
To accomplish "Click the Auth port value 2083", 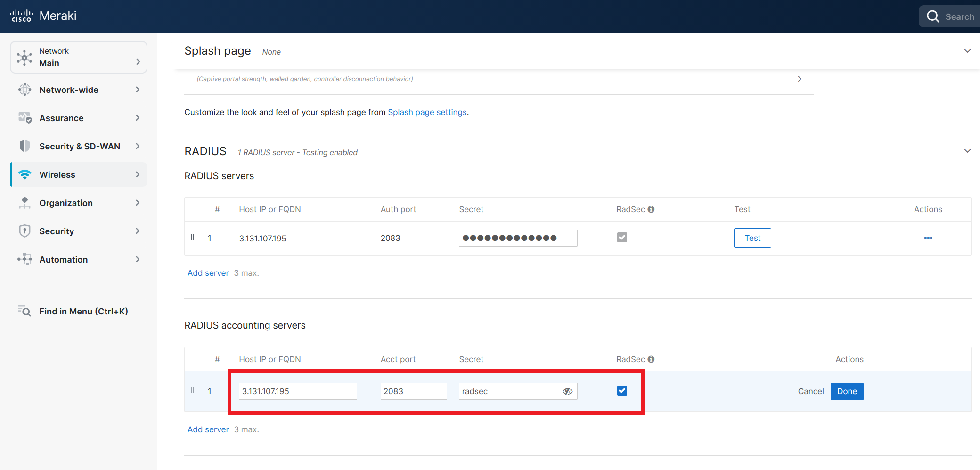I will point(390,238).
